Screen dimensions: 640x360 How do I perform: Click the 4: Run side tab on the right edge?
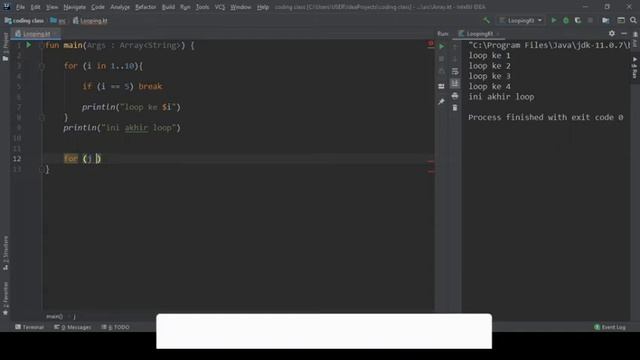coord(635,68)
